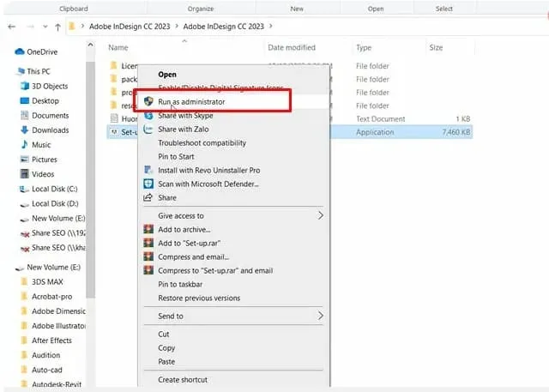Choose Troubleshoot compatibility
549x392 pixels.
(202, 142)
